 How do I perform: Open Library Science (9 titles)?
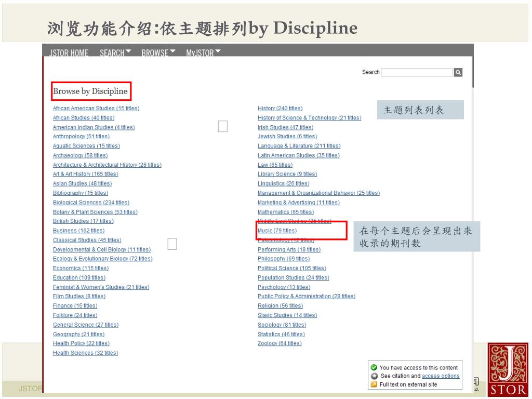pos(287,174)
